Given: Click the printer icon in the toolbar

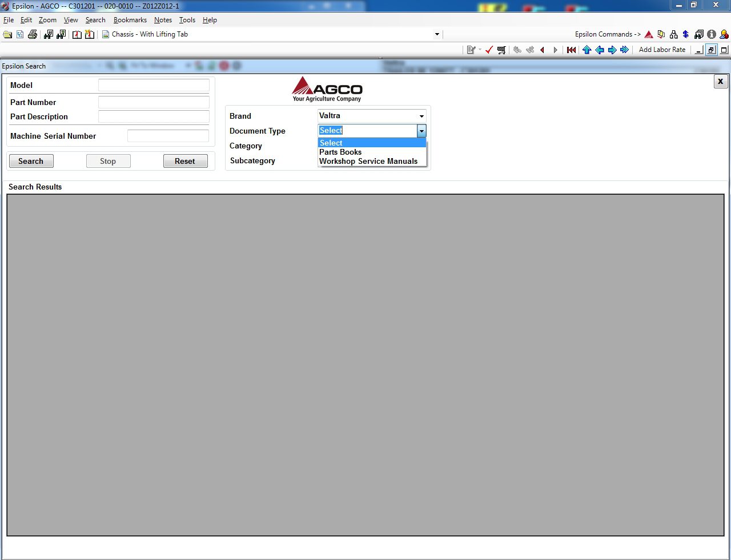Looking at the screenshot, I should click(x=33, y=34).
